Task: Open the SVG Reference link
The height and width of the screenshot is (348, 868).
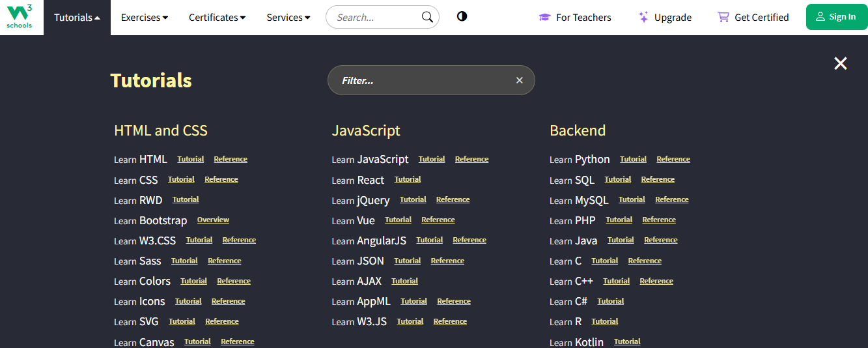Action: point(222,321)
